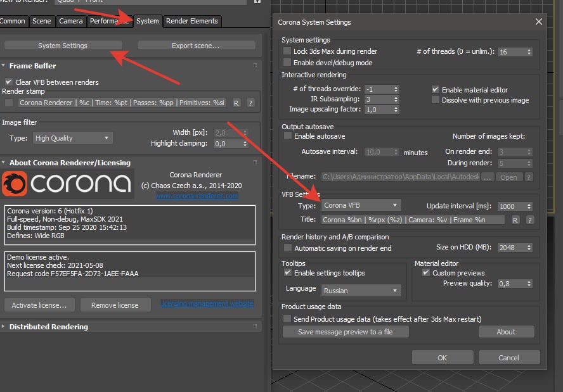Viewport: 563px width, 392px height.
Task: Click Cancel in Corona System Settings
Action: pyautogui.click(x=508, y=358)
